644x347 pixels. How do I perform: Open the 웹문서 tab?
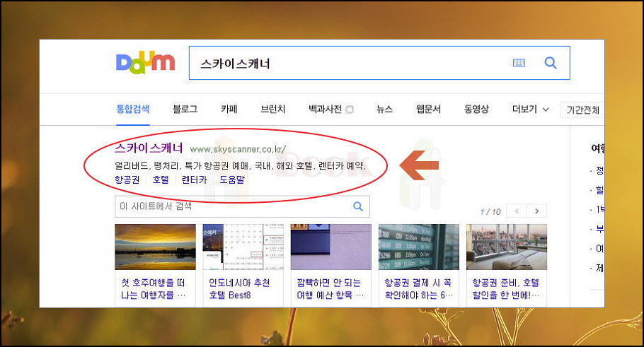point(428,109)
